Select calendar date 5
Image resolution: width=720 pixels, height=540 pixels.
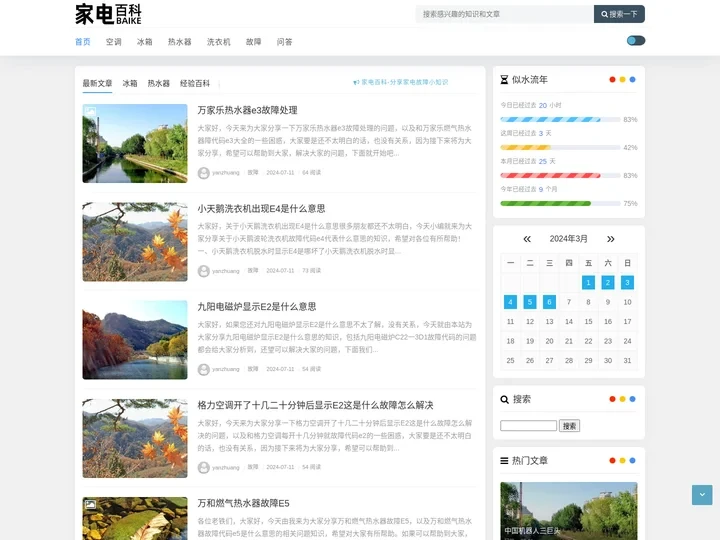click(530, 302)
